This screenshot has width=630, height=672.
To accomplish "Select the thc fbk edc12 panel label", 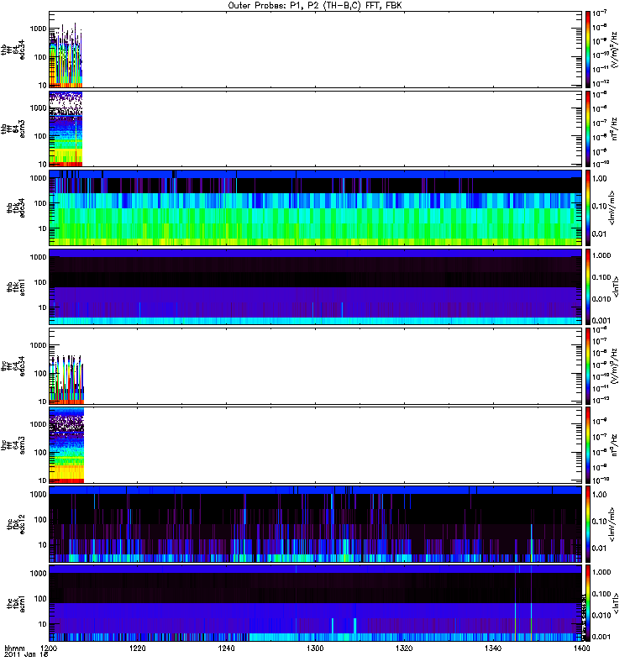I will click(x=16, y=524).
